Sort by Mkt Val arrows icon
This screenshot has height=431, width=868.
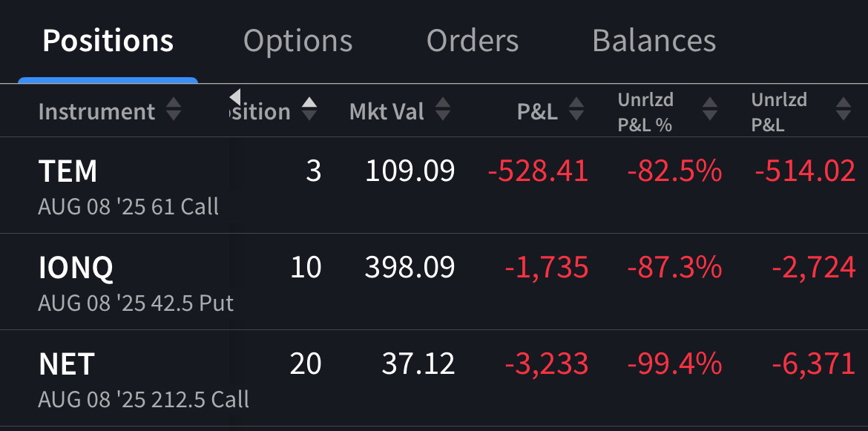coord(442,111)
